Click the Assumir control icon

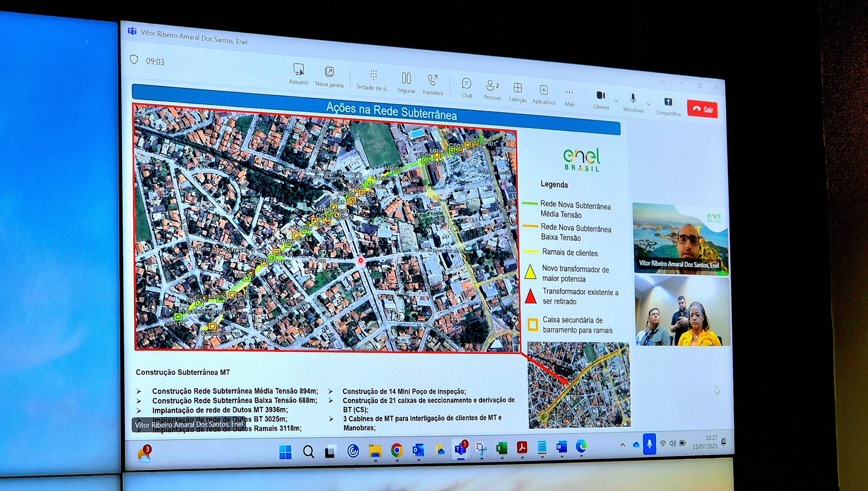[299, 70]
